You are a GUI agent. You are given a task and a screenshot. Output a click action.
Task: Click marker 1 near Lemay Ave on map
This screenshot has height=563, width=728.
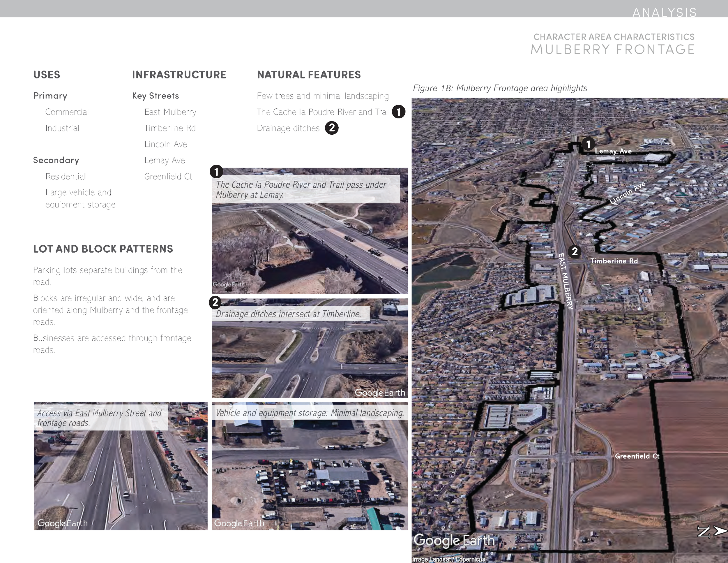click(588, 144)
